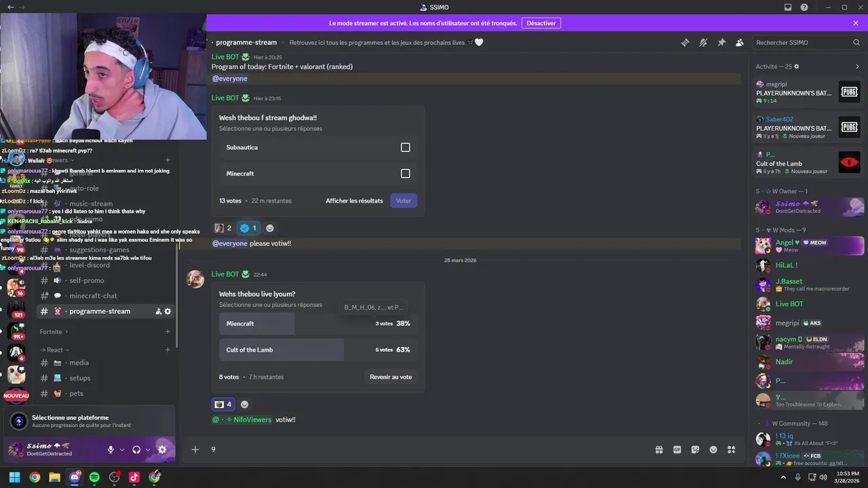This screenshot has width=868, height=488.
Task: Click invite people icon on programme-stream
Action: [159, 311]
